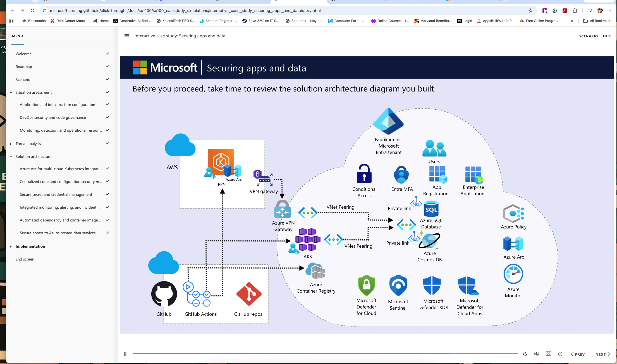Click the EXIT link
Viewport: 617px width, 364px height.
click(607, 36)
